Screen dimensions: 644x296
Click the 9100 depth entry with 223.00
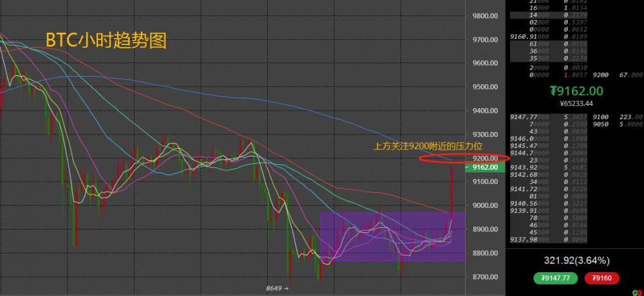point(616,116)
